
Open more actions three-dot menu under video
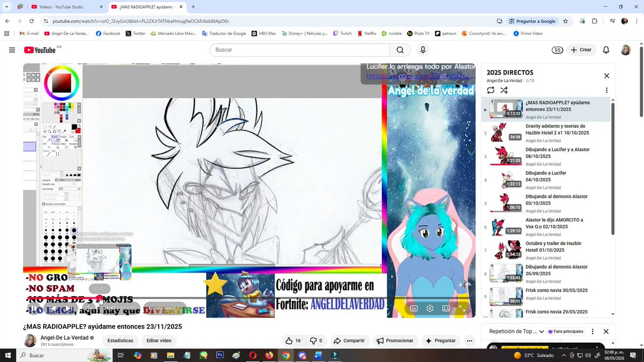click(x=470, y=341)
